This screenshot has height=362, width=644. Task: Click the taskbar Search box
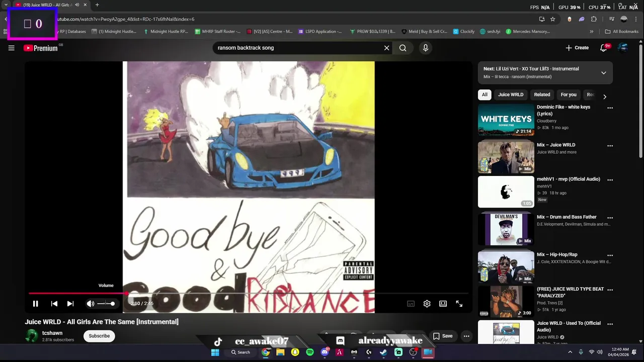pyautogui.click(x=241, y=352)
